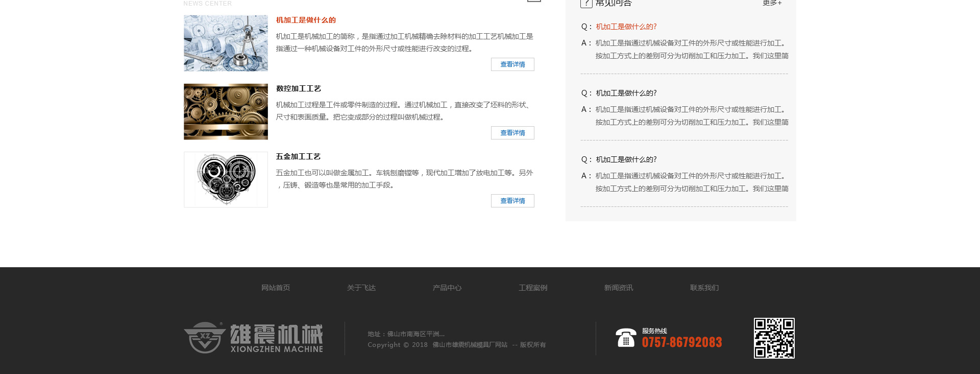Open the golden gears thumbnail image
The height and width of the screenshot is (374, 980).
pos(226,111)
